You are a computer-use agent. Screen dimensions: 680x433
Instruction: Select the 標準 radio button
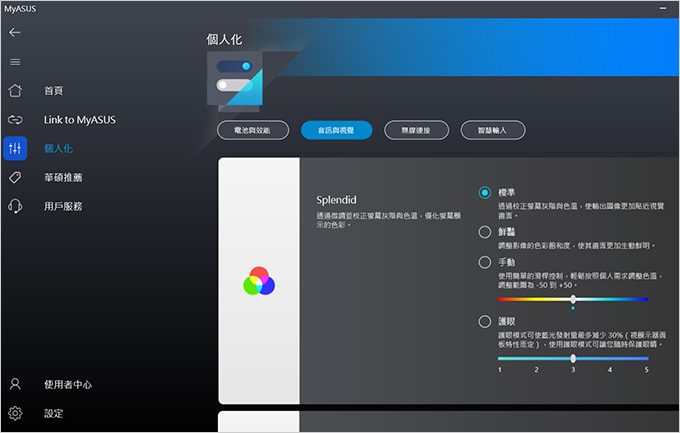[x=484, y=192]
